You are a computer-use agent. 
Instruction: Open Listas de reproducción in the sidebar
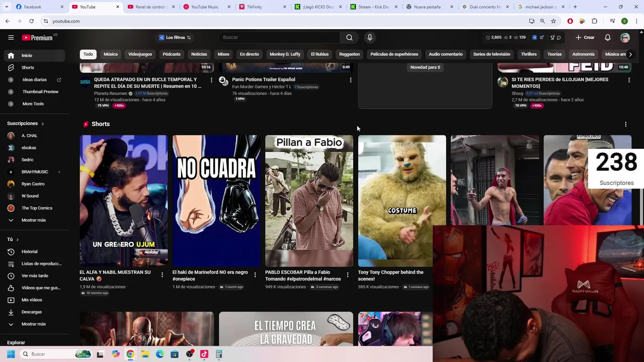pyautogui.click(x=35, y=263)
